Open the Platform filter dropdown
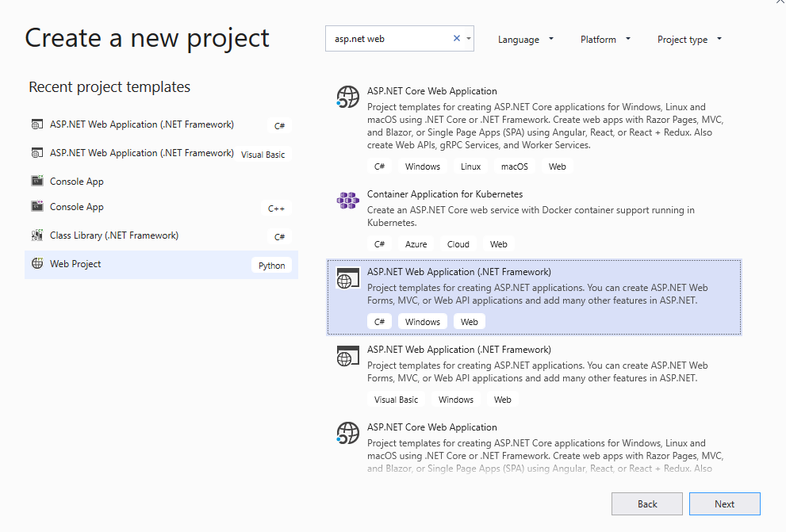The height and width of the screenshot is (532, 786). click(x=605, y=40)
